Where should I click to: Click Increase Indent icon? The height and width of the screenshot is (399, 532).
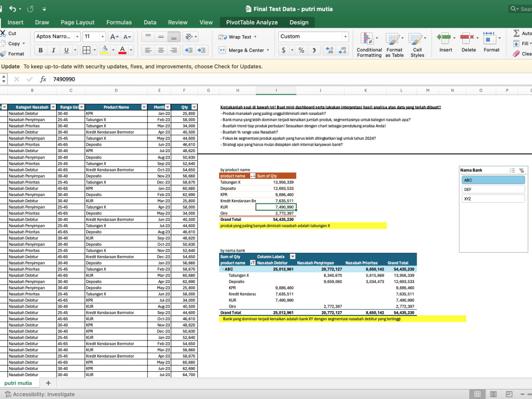pyautogui.click(x=202, y=50)
